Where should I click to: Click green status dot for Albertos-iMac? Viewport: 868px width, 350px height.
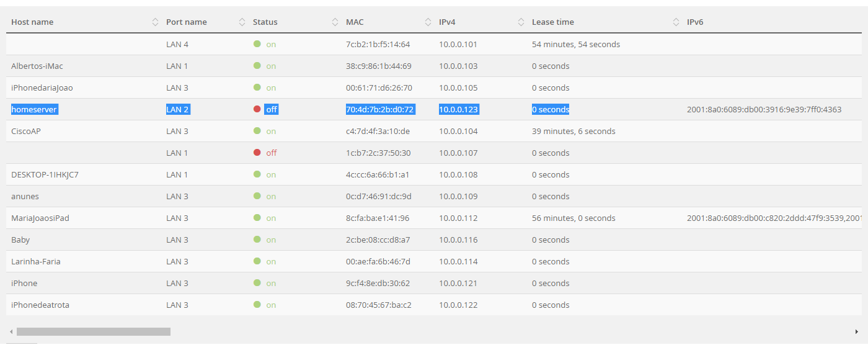pos(257,66)
